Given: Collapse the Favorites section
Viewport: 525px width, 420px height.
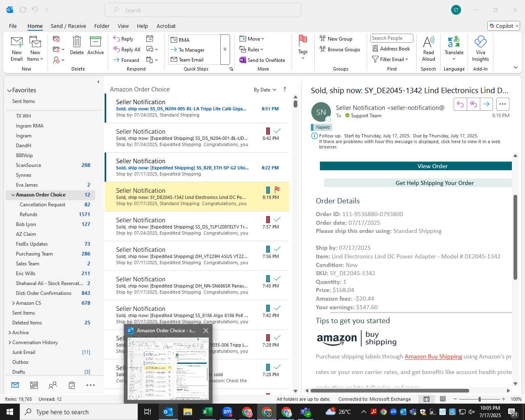Looking at the screenshot, I should click(x=9, y=90).
